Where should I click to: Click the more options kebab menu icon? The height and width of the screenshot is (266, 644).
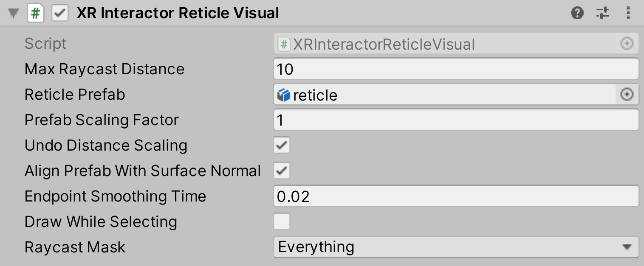tap(628, 13)
